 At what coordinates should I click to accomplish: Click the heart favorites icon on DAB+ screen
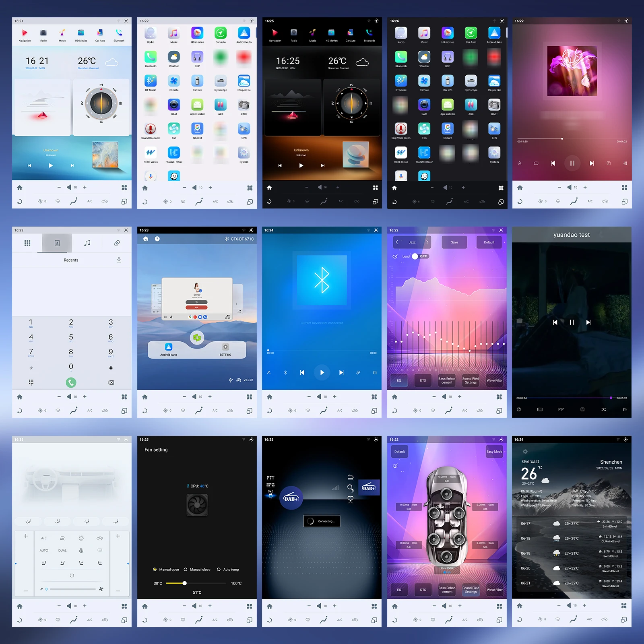coord(351,498)
